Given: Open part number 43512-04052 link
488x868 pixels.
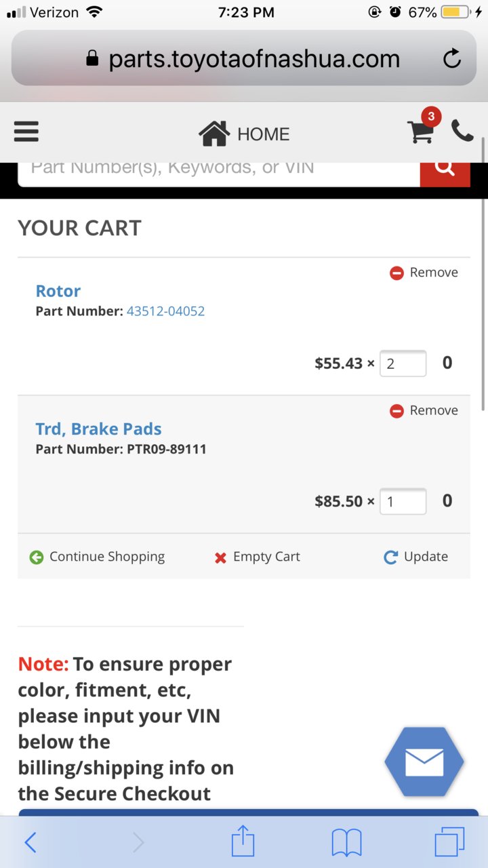Looking at the screenshot, I should pyautogui.click(x=165, y=311).
